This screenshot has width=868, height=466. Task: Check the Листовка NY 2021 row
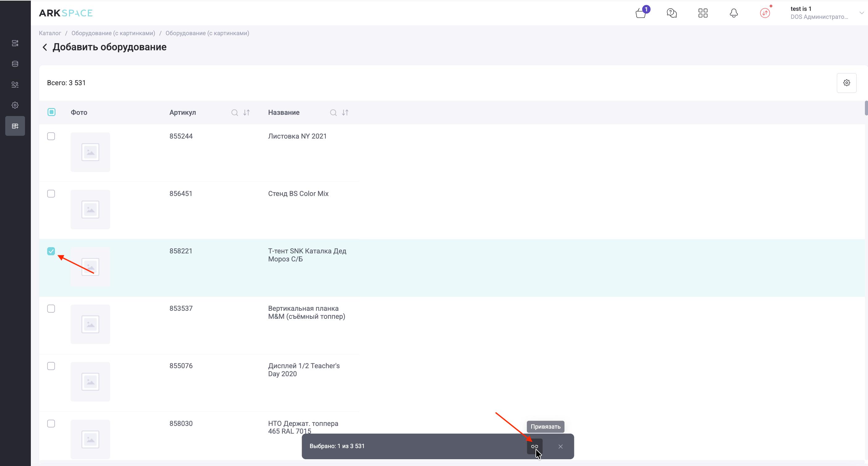(x=51, y=136)
